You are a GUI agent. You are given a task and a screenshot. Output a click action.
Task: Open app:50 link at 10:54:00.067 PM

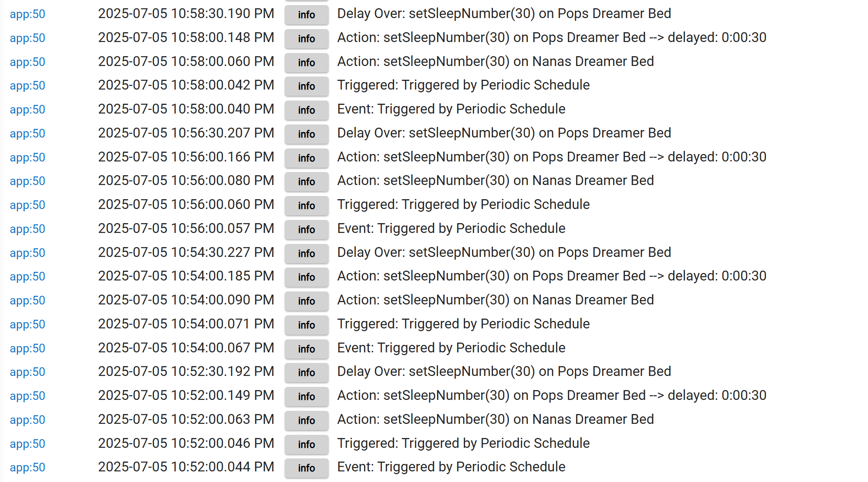click(x=27, y=348)
